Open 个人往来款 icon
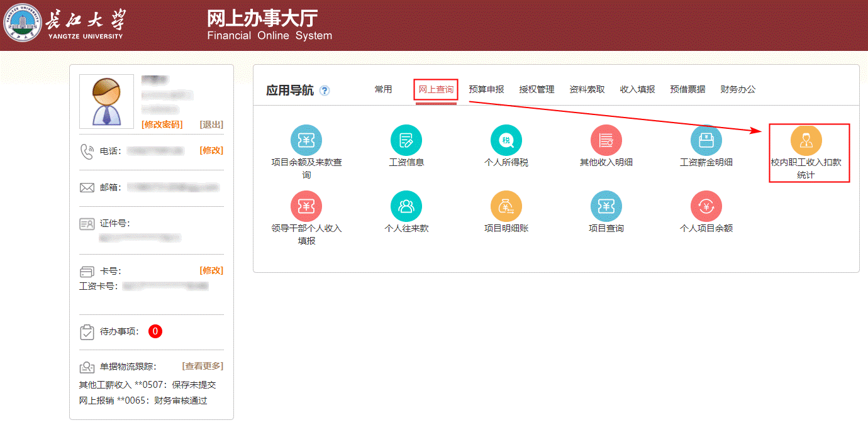Viewport: 868px width, 425px height. click(406, 206)
